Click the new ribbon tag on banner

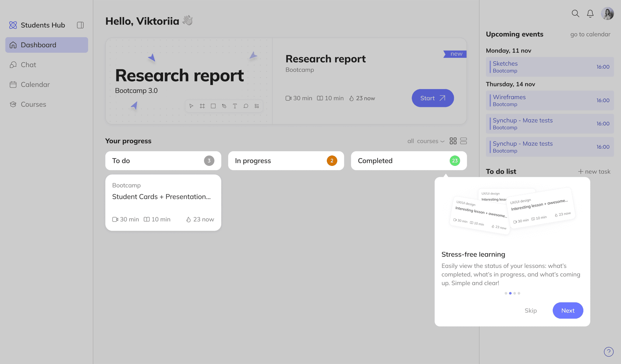[455, 54]
